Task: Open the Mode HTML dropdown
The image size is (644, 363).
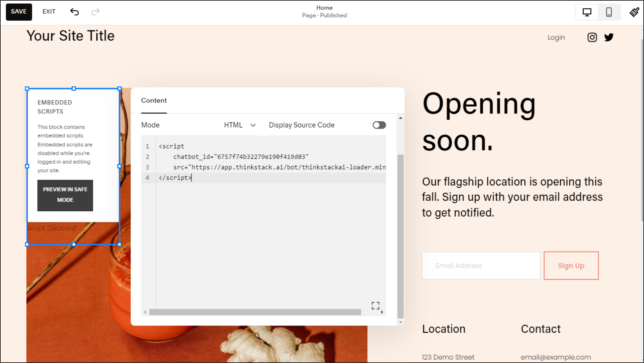Action: 240,125
